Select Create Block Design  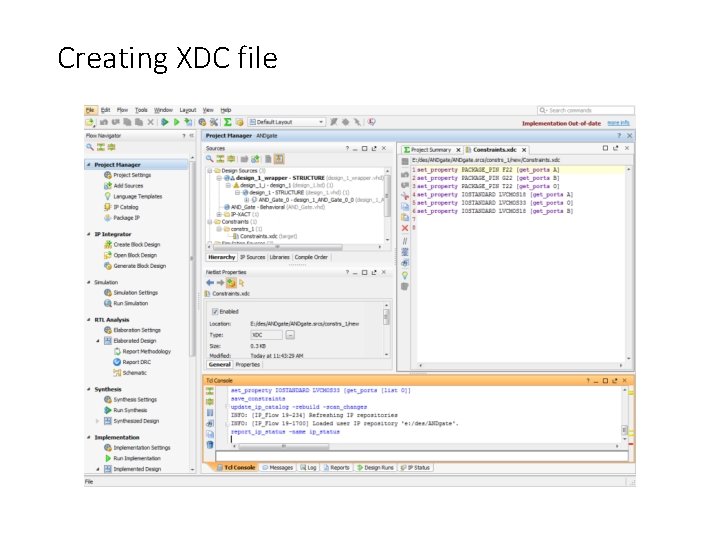pyautogui.click(x=137, y=244)
